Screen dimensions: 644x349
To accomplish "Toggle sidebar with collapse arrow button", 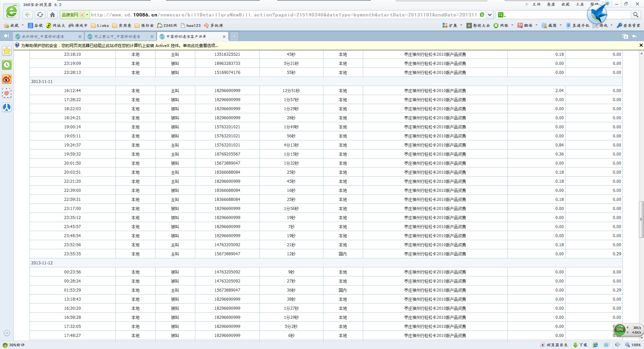I will coord(6,36).
